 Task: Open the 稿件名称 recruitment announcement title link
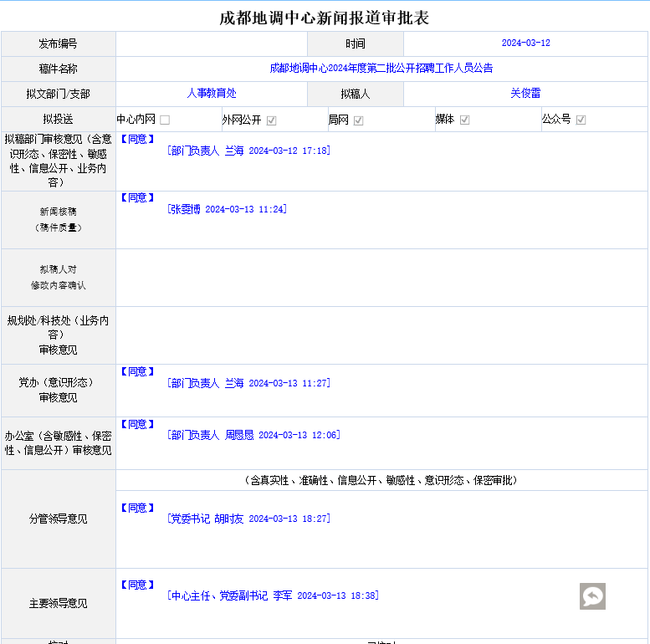[x=381, y=69]
